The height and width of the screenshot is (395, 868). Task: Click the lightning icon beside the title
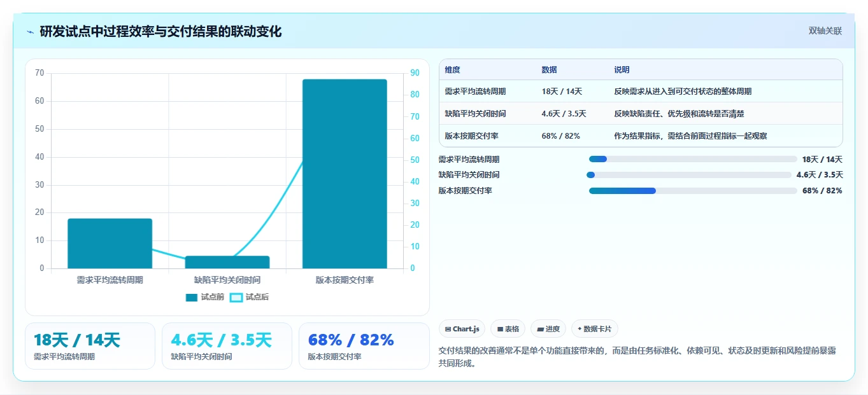coord(31,32)
